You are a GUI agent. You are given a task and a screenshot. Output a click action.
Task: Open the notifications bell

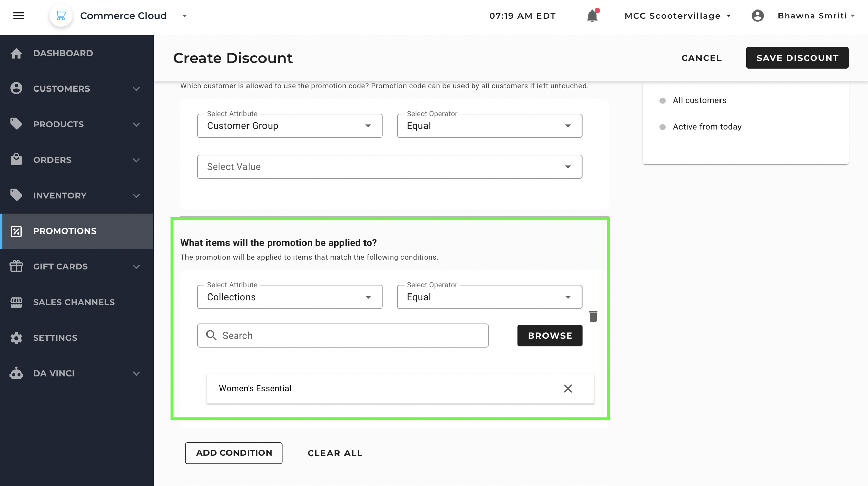(592, 16)
